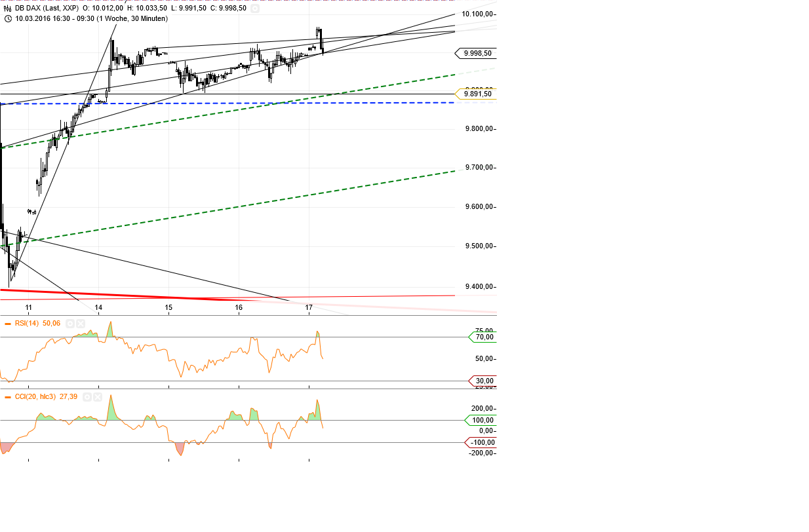Open the CCI(20, hlc3) indicator settings icon

click(87, 396)
